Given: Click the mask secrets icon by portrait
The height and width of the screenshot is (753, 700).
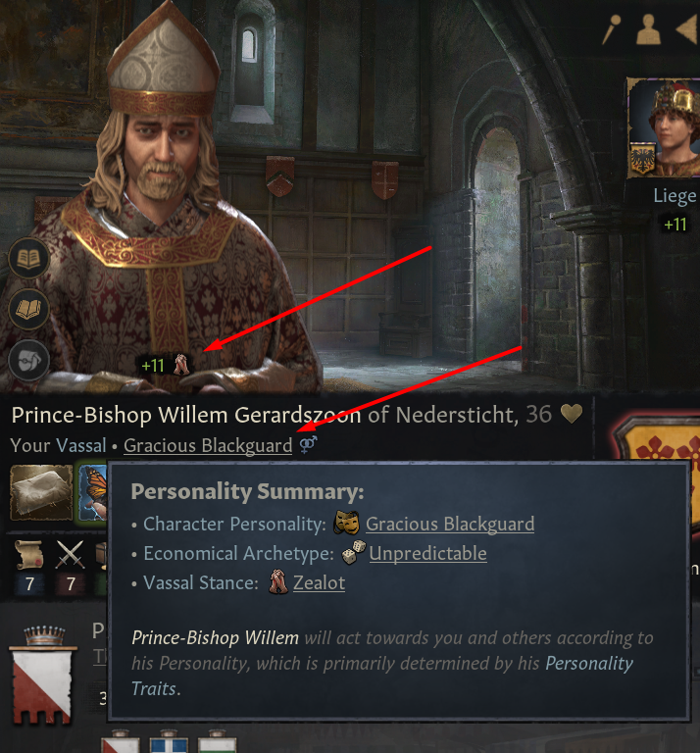Looking at the screenshot, I should 28,360.
